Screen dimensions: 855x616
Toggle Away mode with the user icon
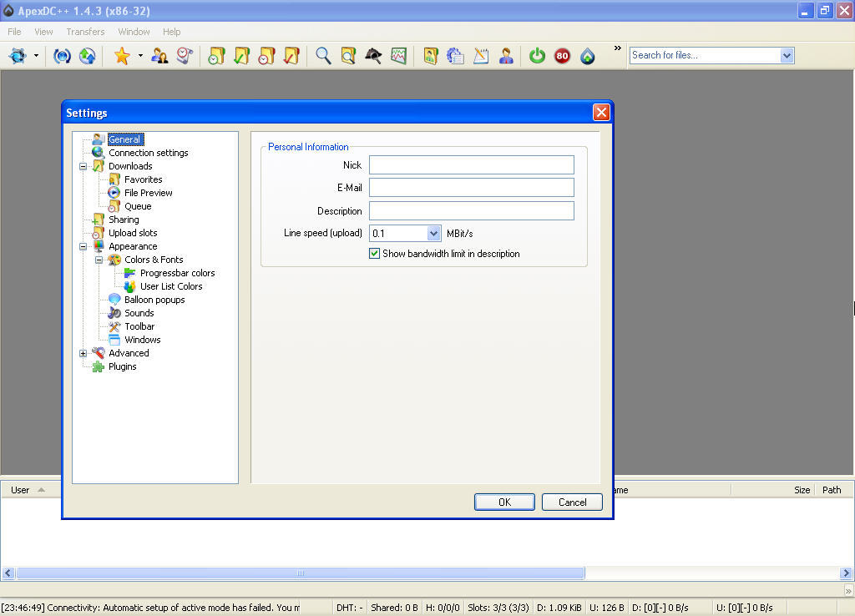point(506,55)
